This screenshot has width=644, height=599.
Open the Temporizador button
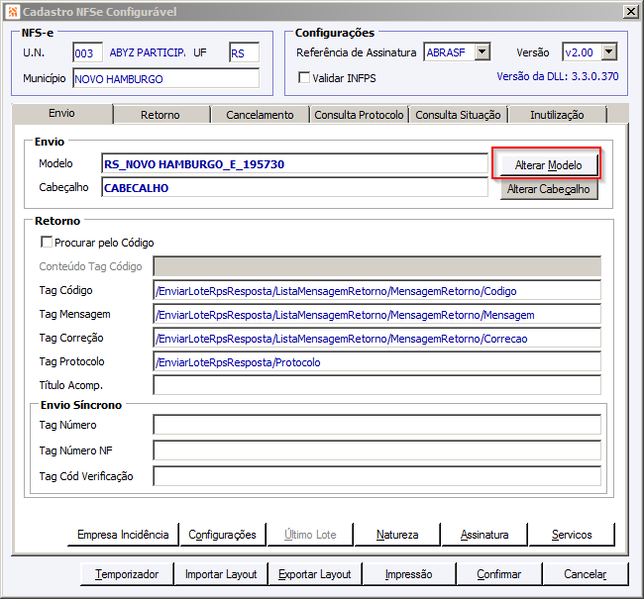tap(126, 574)
